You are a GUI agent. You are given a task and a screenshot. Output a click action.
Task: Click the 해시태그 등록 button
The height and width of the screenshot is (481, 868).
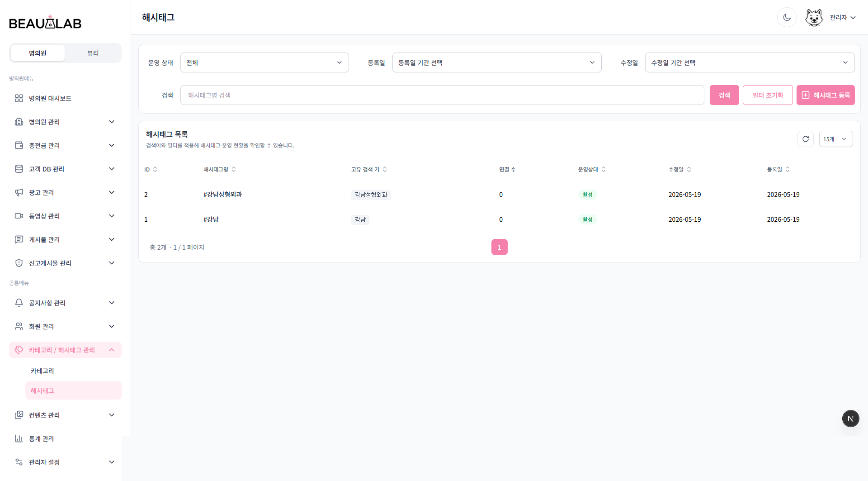826,95
